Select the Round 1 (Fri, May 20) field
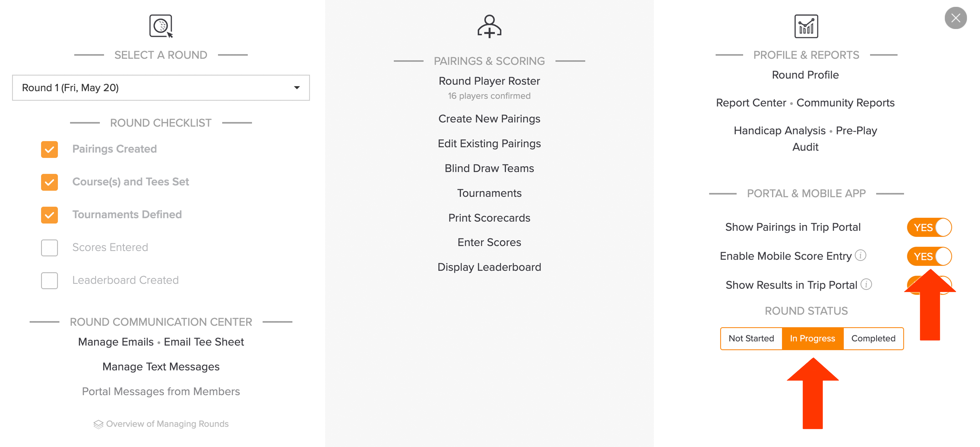 161,88
